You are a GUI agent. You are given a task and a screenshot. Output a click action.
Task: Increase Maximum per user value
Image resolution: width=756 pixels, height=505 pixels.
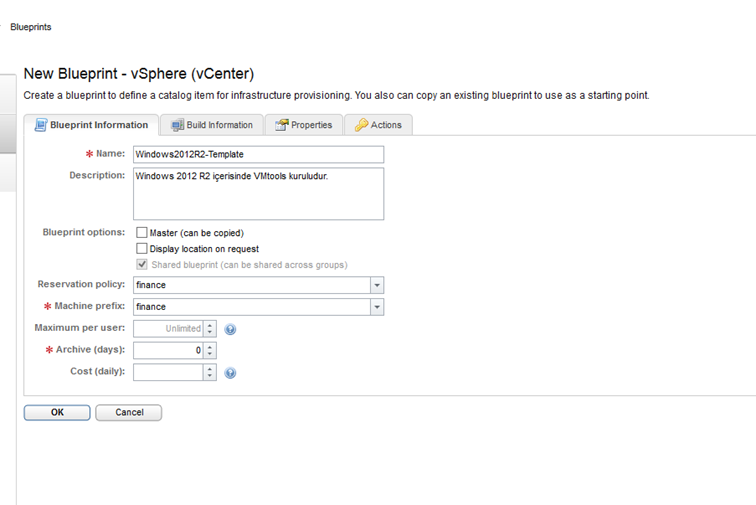pos(210,325)
